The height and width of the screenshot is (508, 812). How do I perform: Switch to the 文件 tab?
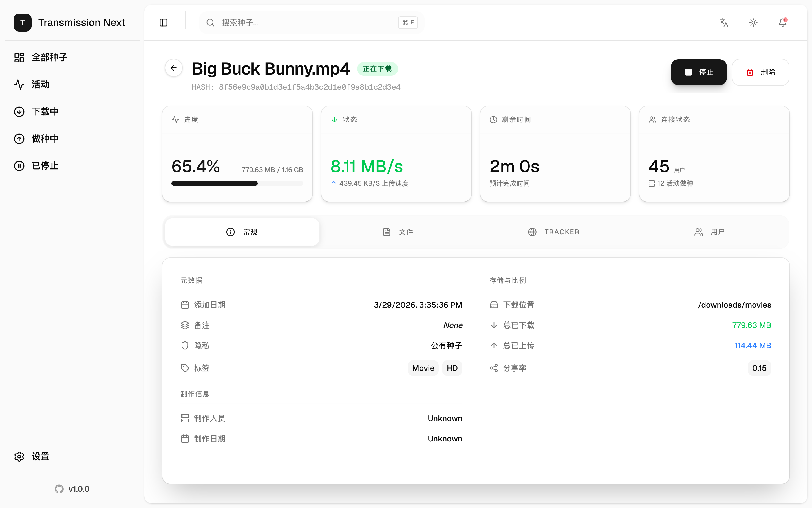pyautogui.click(x=398, y=232)
